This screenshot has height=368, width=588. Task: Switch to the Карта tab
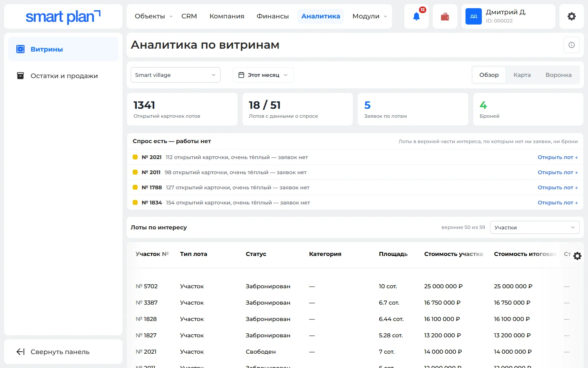(x=522, y=75)
